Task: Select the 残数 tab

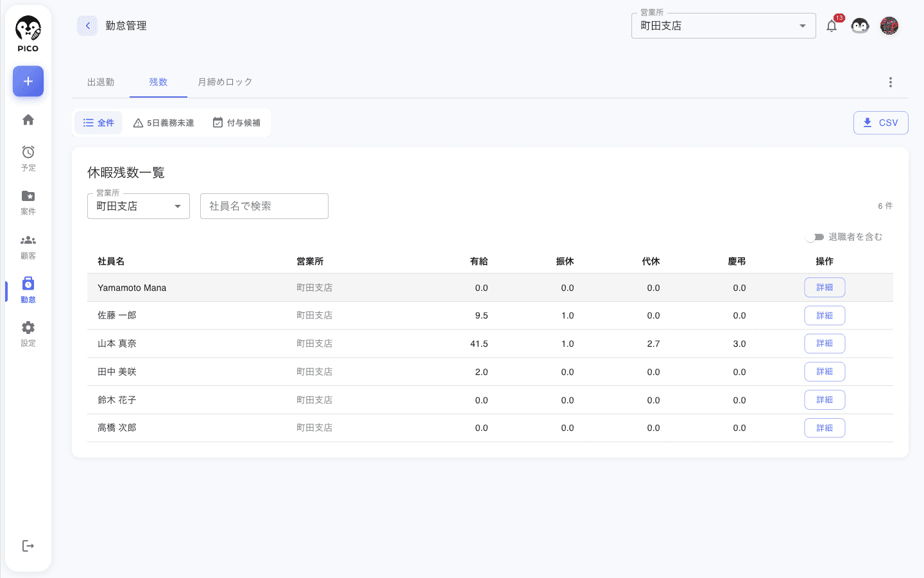Action: coord(158,82)
